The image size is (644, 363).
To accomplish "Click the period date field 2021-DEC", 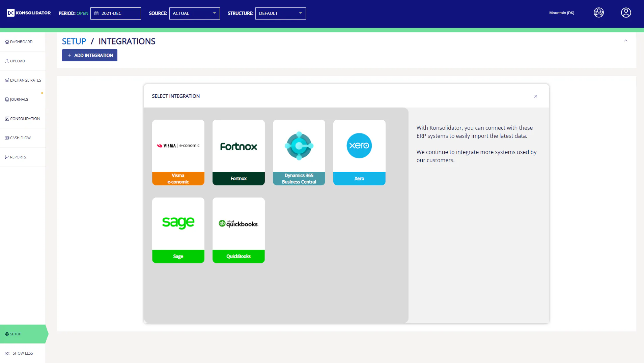I will point(115,13).
